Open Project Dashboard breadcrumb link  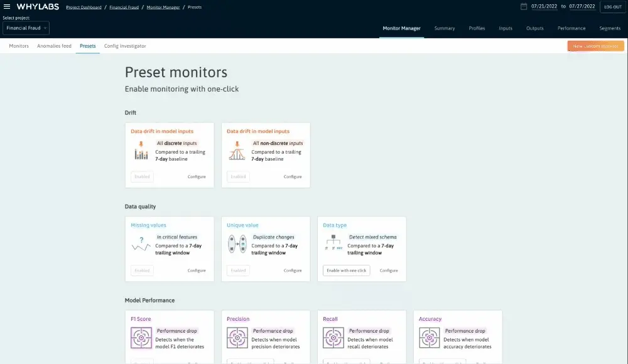pos(84,7)
